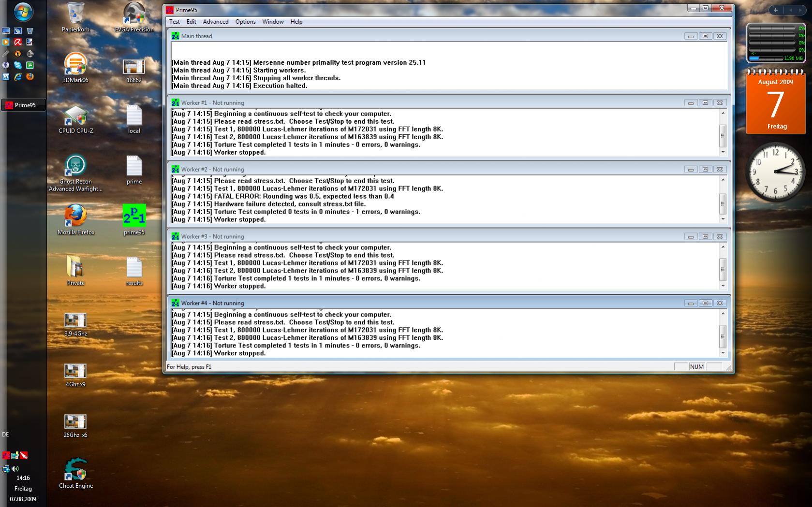Select the '3,9-4Ghz' screenshot file
This screenshot has height=507, width=812.
[x=75, y=324]
